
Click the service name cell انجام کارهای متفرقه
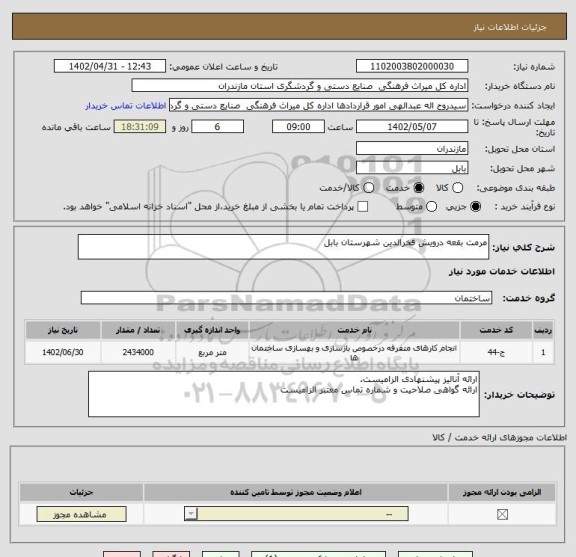pyautogui.click(x=354, y=352)
